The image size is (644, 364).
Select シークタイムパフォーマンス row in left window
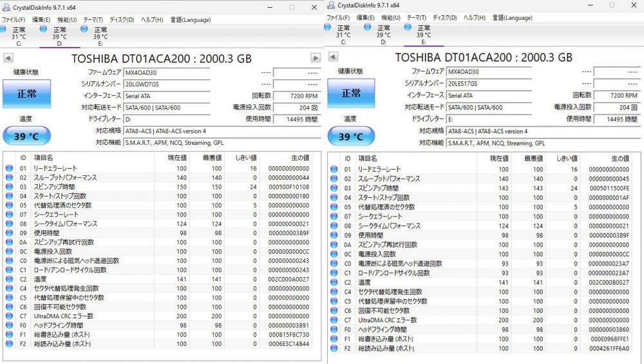coord(157,224)
